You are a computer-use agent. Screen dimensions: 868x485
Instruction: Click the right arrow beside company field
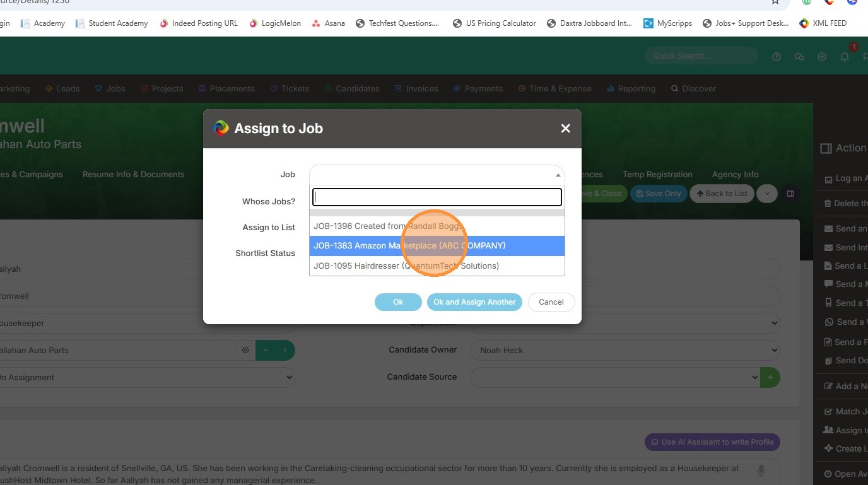[x=285, y=350]
